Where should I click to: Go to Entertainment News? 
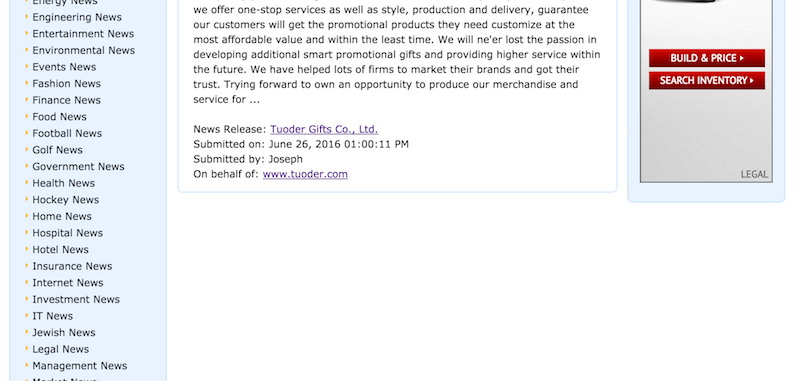83,34
